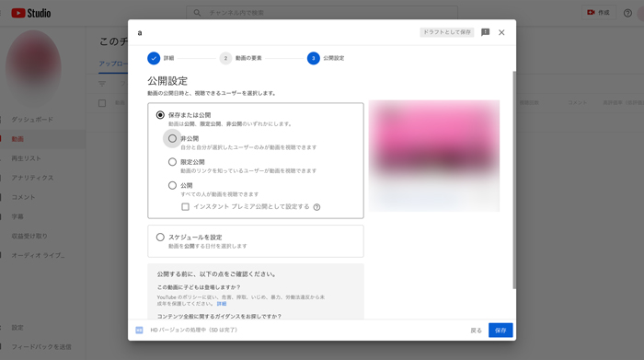
Task: Close the upload dialog with the X icon
Action: 501,32
